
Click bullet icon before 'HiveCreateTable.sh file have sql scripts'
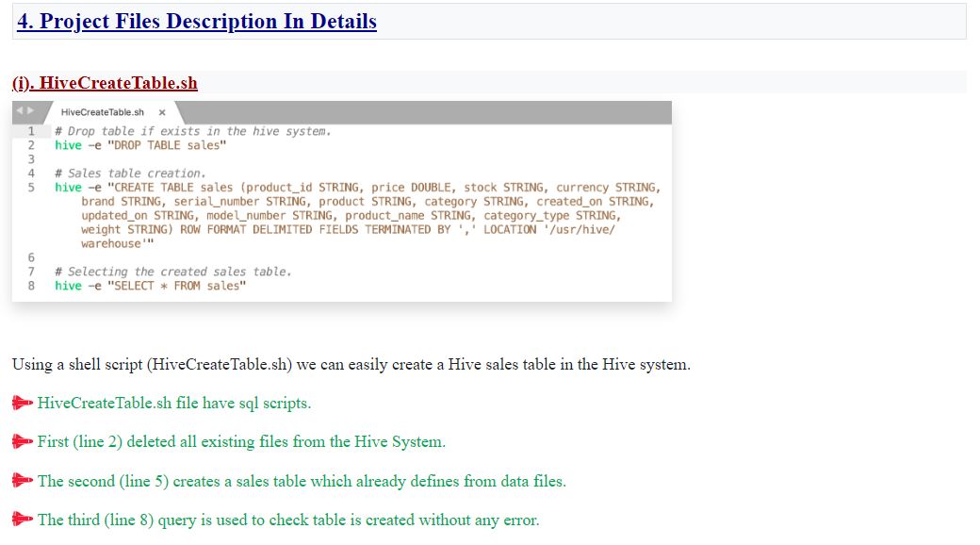pos(23,404)
